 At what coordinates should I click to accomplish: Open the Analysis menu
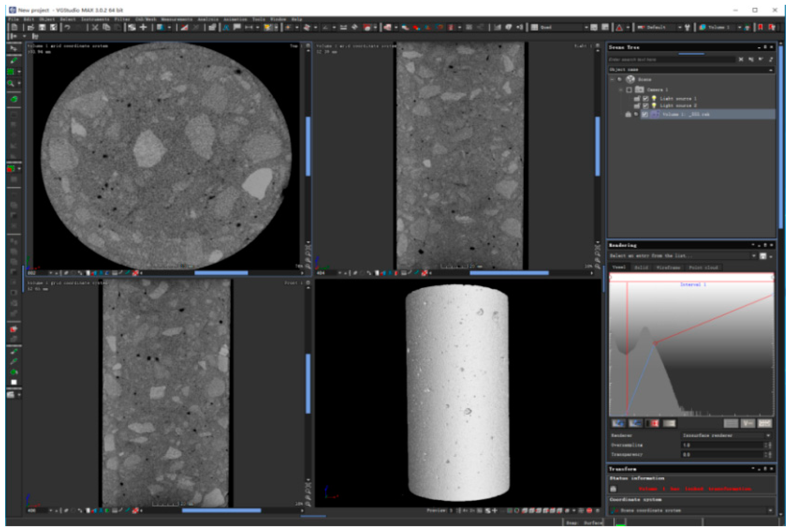[x=208, y=19]
